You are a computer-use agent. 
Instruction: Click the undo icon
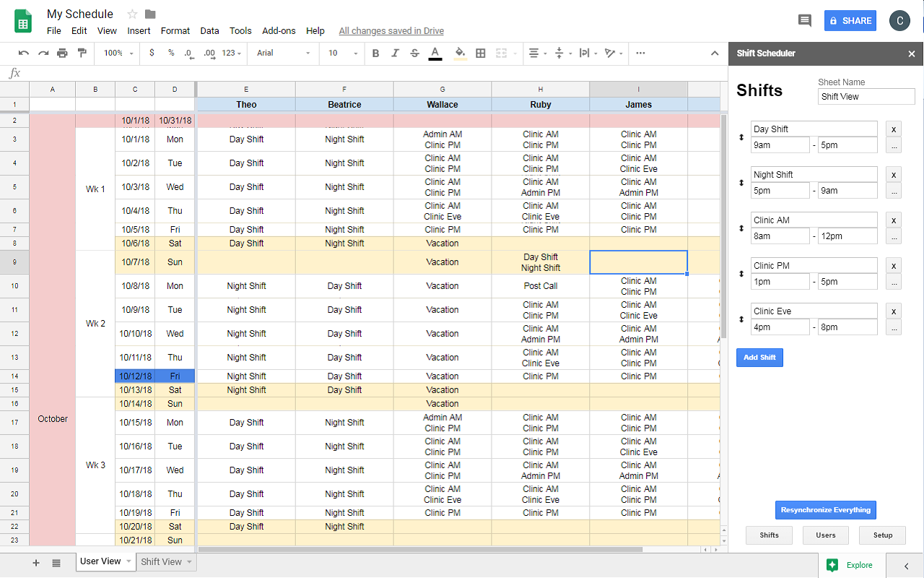click(x=24, y=53)
